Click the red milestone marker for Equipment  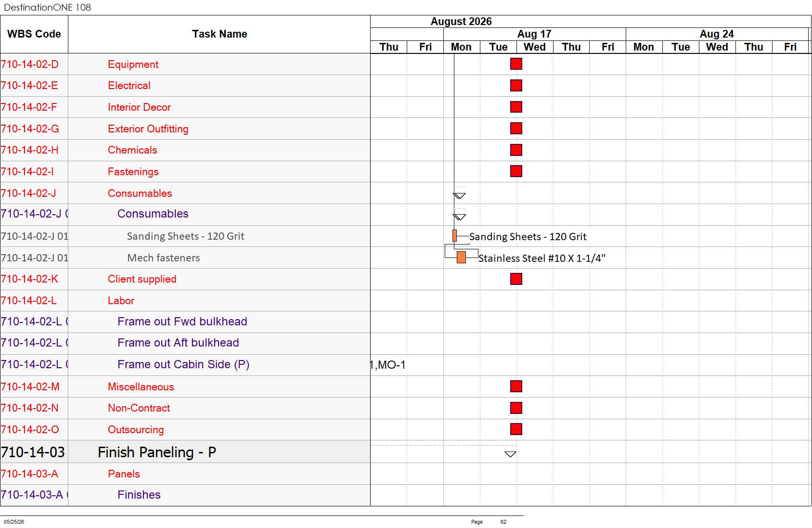point(516,64)
